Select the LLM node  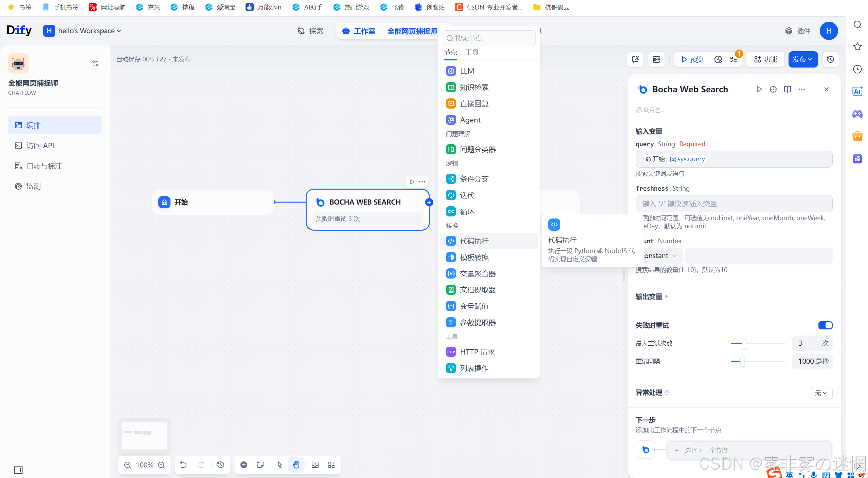(x=488, y=71)
